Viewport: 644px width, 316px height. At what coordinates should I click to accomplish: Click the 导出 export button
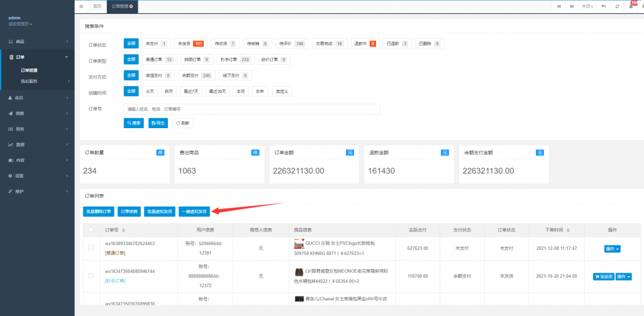[x=158, y=123]
